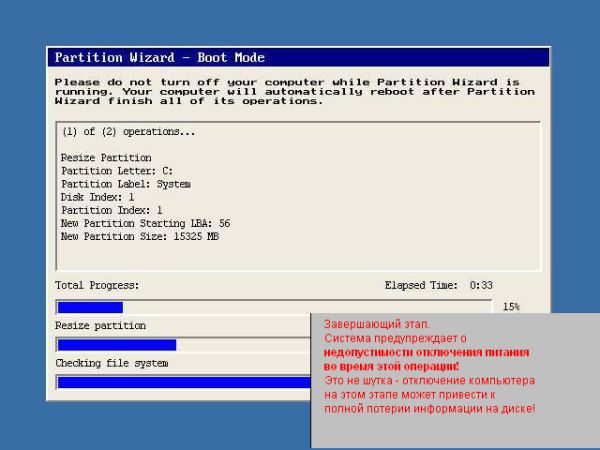600x450 pixels.
Task: Click the Elapsed Time value 0:33
Action: 481,285
